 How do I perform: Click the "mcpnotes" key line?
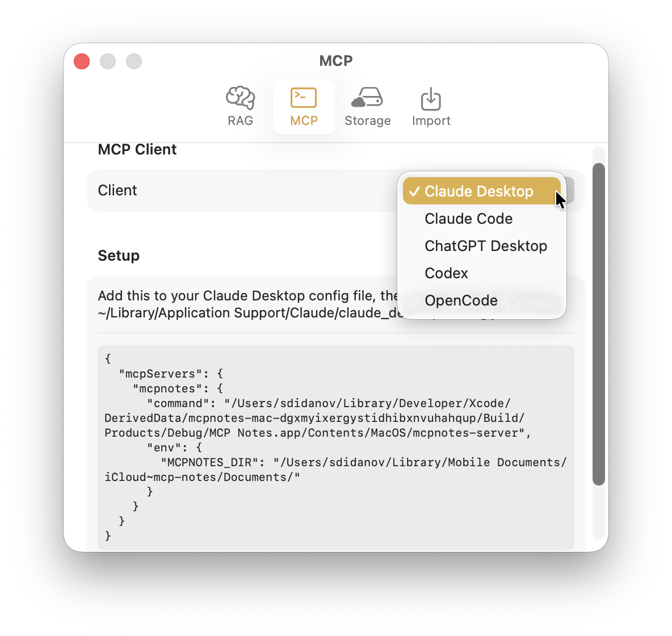coord(178,388)
